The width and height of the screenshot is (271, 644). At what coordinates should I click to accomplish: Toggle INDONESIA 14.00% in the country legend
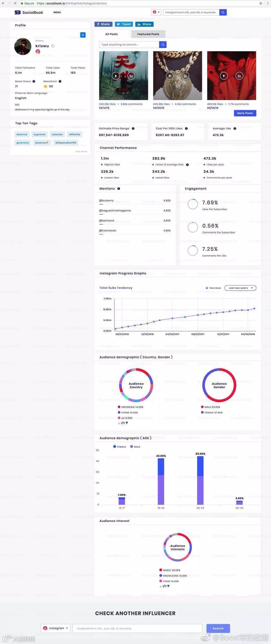coord(130,407)
